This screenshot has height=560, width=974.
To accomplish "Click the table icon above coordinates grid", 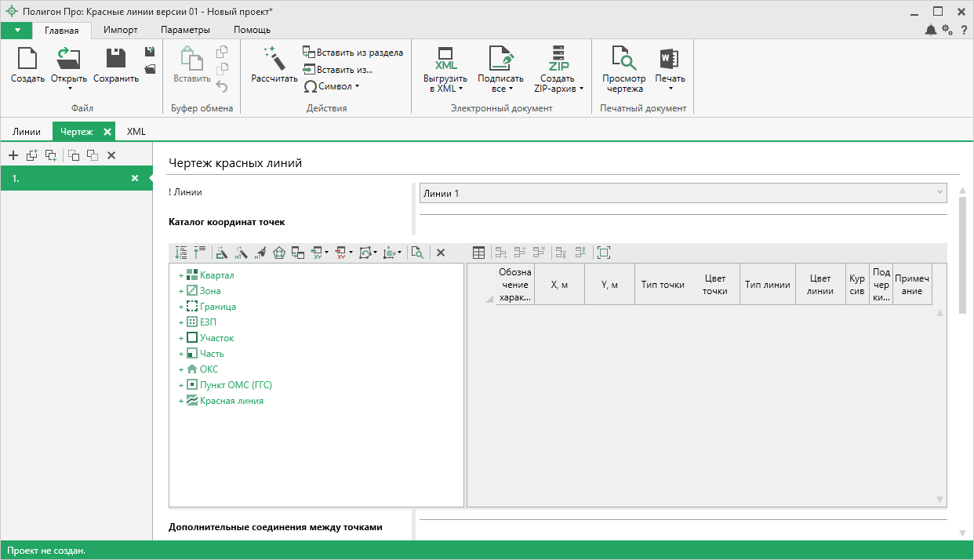I will (x=479, y=253).
